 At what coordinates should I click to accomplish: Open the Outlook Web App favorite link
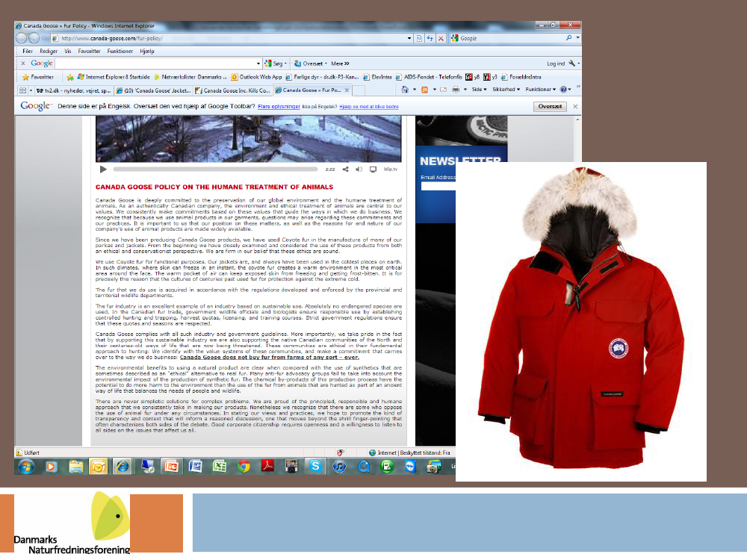click(256, 77)
